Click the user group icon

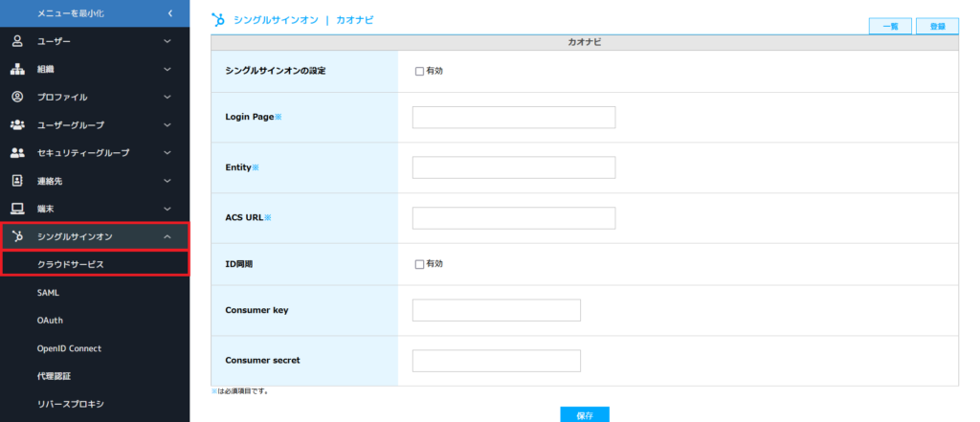pyautogui.click(x=17, y=124)
